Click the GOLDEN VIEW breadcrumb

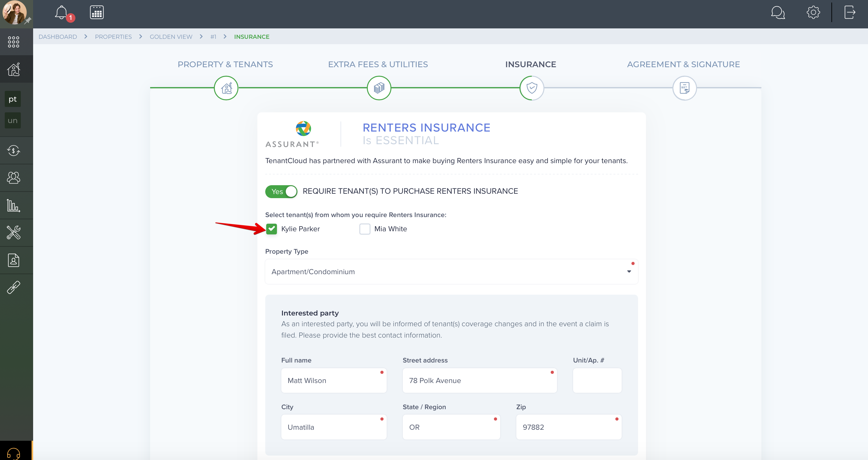pyautogui.click(x=171, y=37)
